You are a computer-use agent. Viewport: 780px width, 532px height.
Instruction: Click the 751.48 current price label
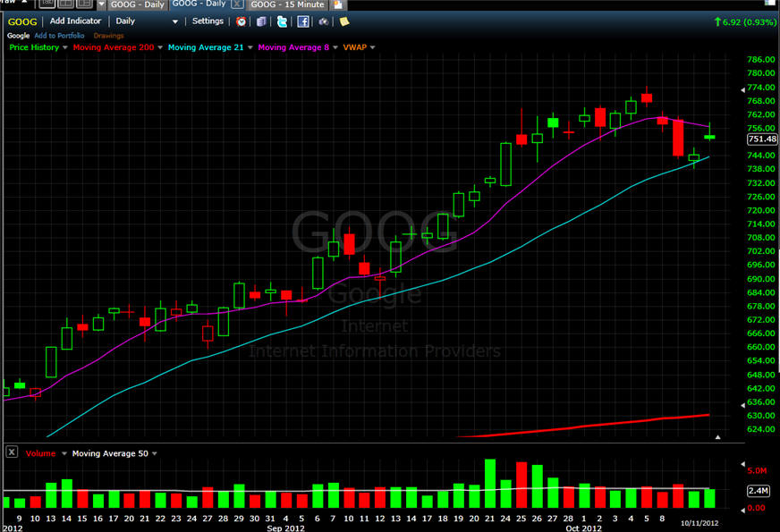click(762, 139)
